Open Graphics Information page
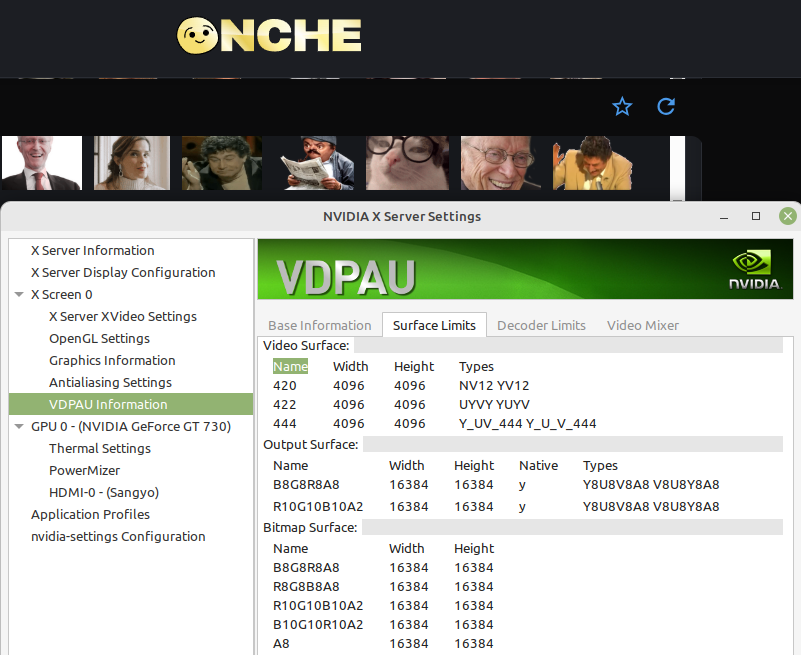Image resolution: width=801 pixels, height=655 pixels. pos(112,360)
